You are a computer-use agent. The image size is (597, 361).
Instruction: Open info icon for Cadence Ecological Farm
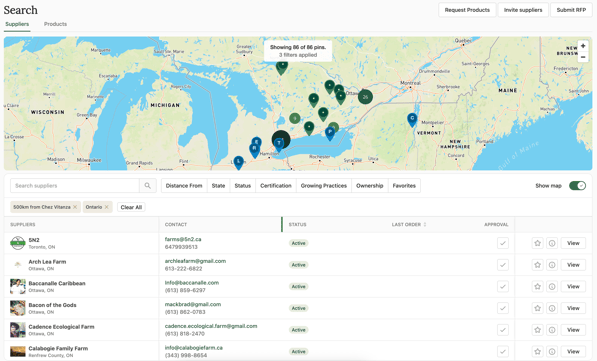[x=552, y=330]
